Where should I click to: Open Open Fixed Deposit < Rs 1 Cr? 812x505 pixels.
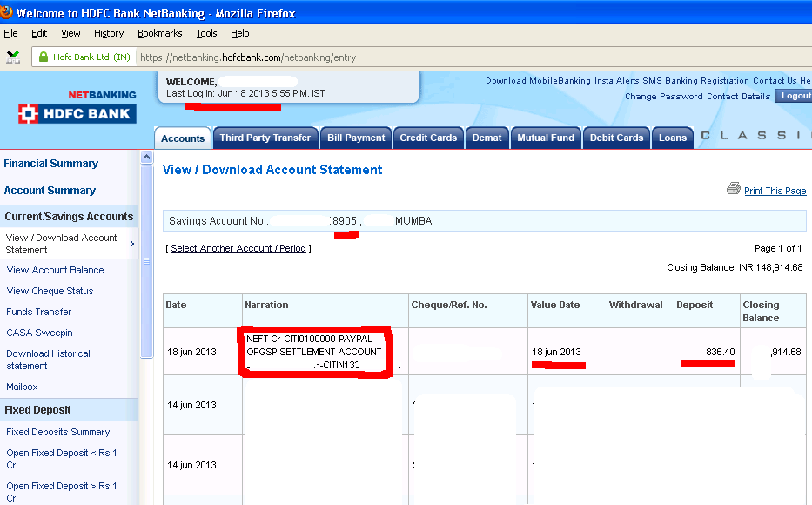pyautogui.click(x=62, y=459)
